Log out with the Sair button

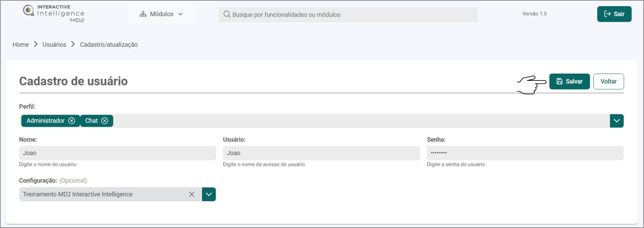[614, 14]
